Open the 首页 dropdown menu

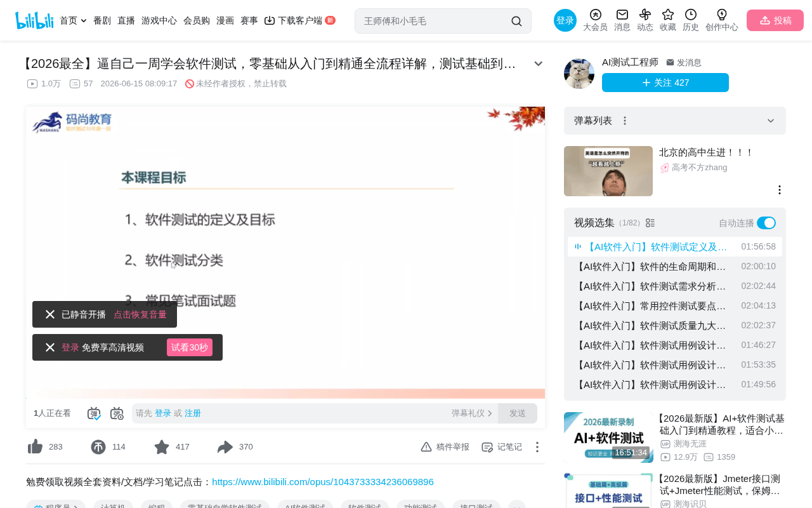73,20
